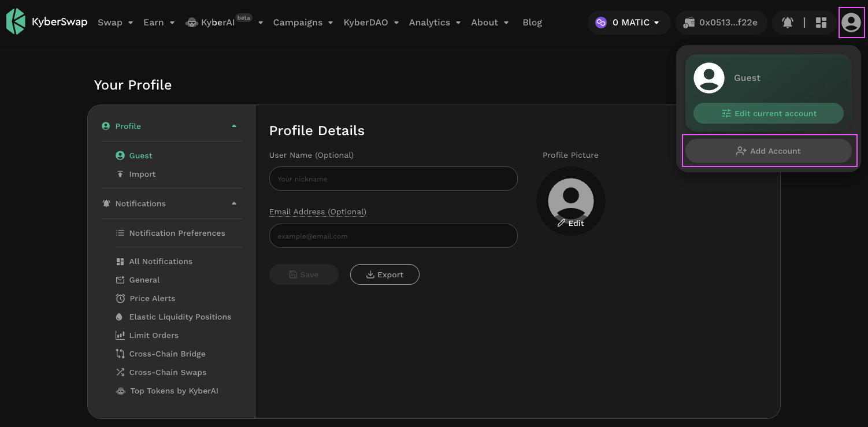Open the notifications bell icon
868x427 pixels.
(787, 23)
